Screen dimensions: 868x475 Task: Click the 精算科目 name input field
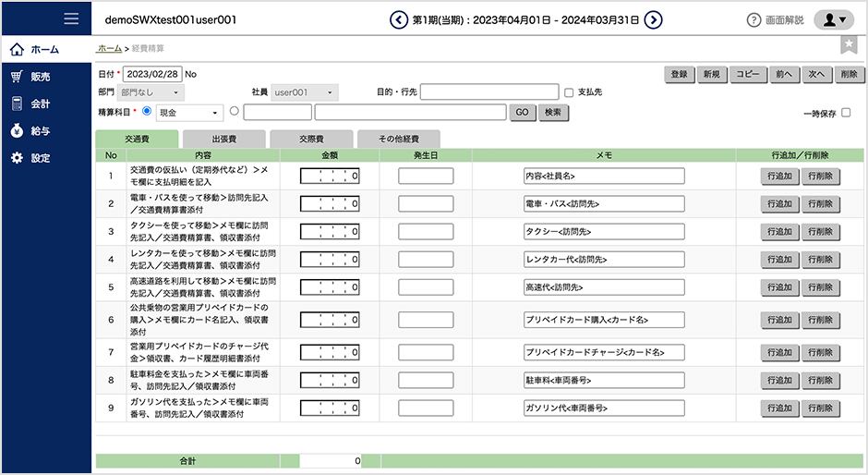point(410,112)
